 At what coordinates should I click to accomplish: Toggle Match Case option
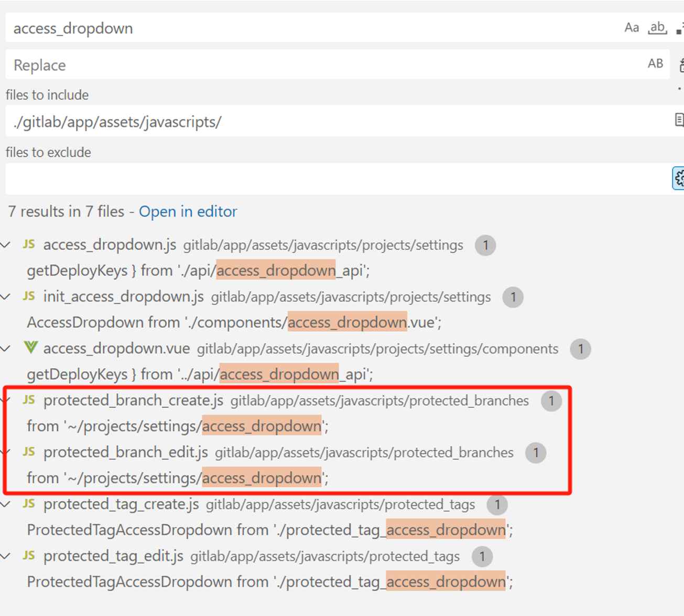[x=632, y=28]
